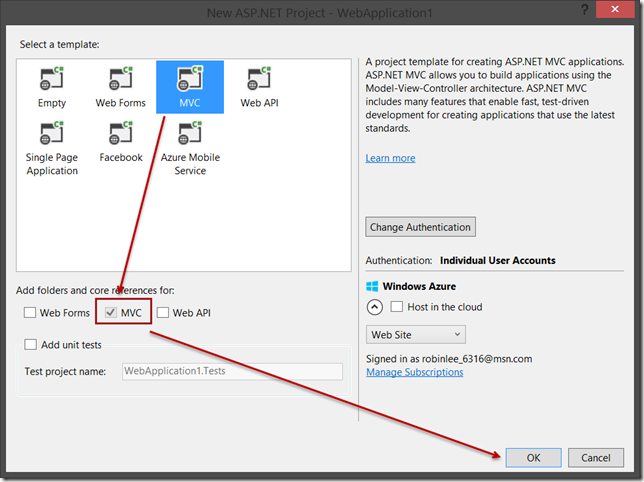Click Change Authentication button

pos(421,227)
